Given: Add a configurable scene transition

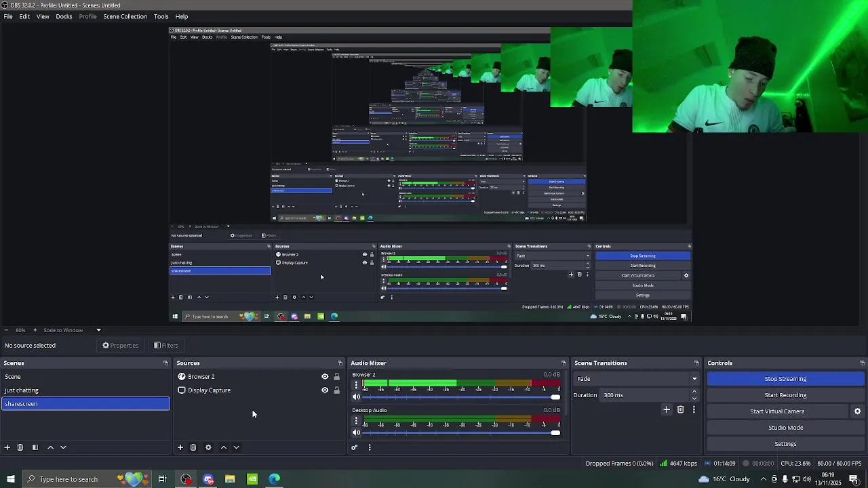Looking at the screenshot, I should pos(667,409).
